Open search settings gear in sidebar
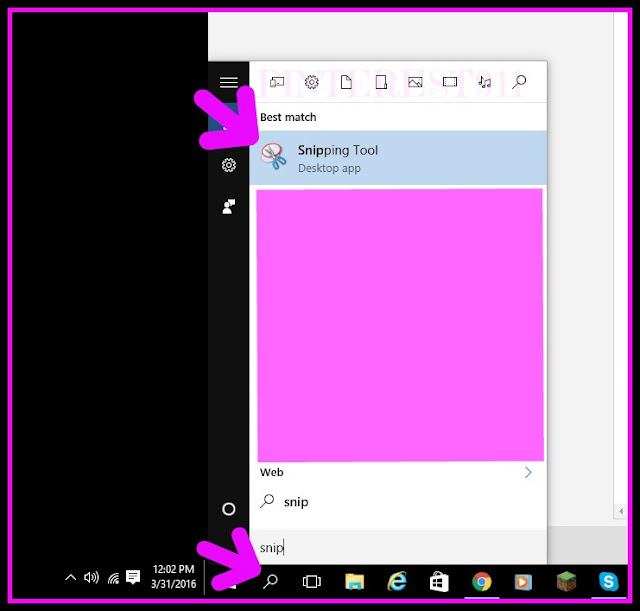This screenshot has height=611, width=640. (x=229, y=165)
